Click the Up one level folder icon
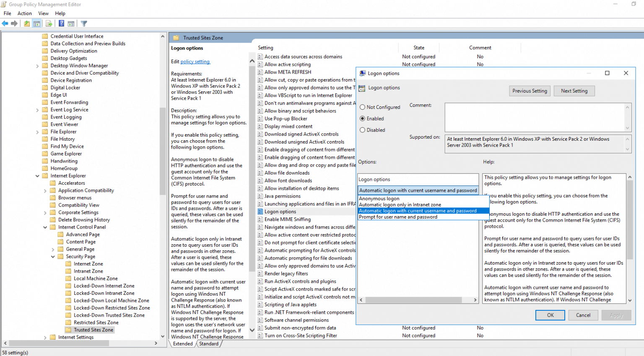Screen dimensions: 644x356 (27, 23)
